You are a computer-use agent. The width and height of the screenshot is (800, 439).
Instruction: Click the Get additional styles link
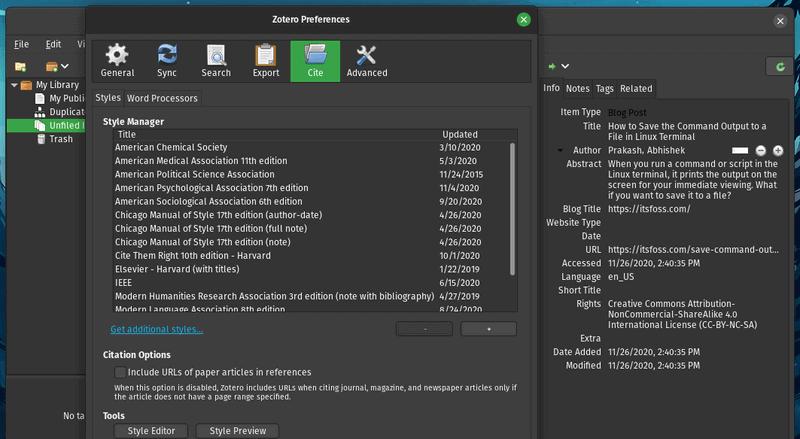coord(157,329)
